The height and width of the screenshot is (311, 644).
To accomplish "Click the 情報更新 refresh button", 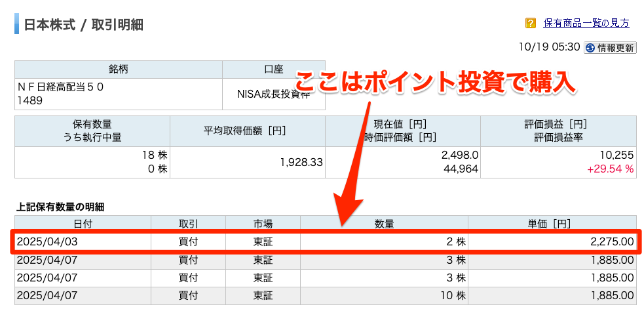I will pos(611,47).
